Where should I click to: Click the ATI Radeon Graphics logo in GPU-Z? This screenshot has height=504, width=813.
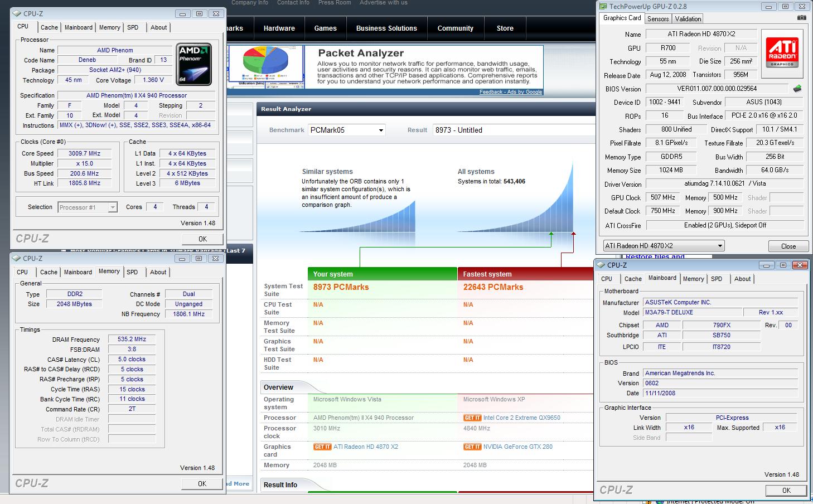[x=782, y=52]
